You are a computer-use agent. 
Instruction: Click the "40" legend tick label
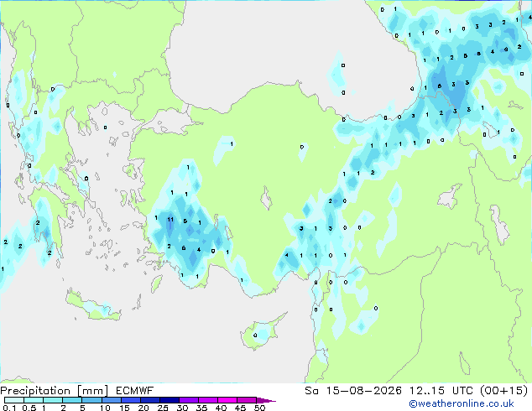point(221,408)
